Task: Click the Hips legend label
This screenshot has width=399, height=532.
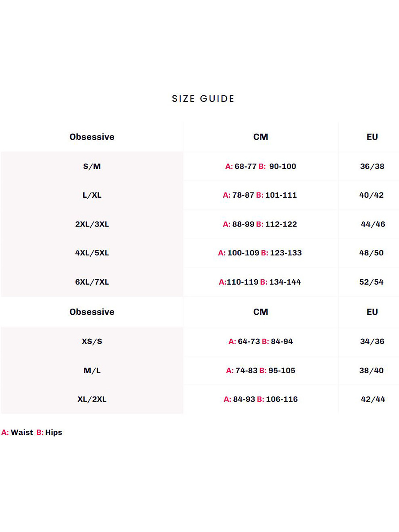Action: [54, 433]
